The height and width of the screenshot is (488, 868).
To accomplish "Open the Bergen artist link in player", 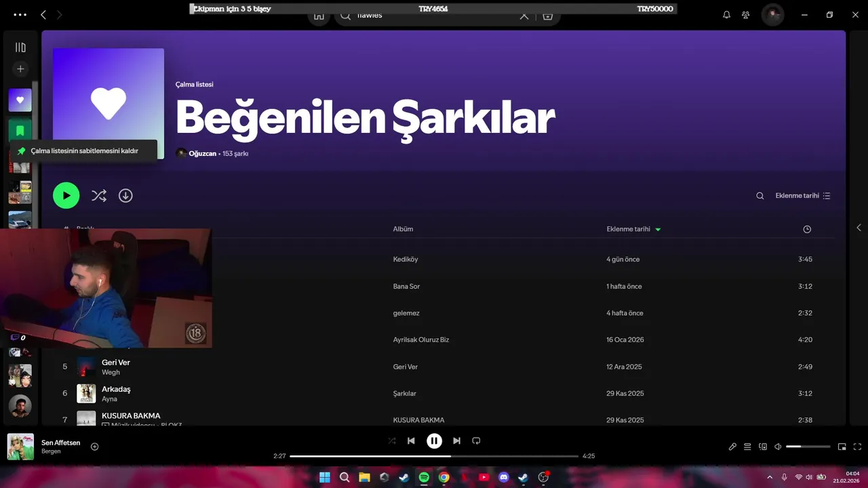I will 51,451.
